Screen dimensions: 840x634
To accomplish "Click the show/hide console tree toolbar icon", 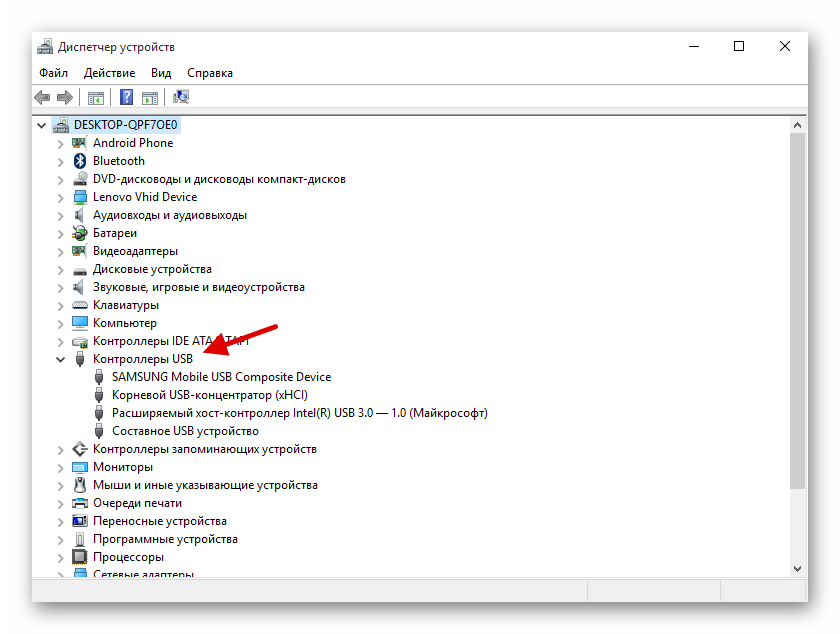I will point(96,98).
